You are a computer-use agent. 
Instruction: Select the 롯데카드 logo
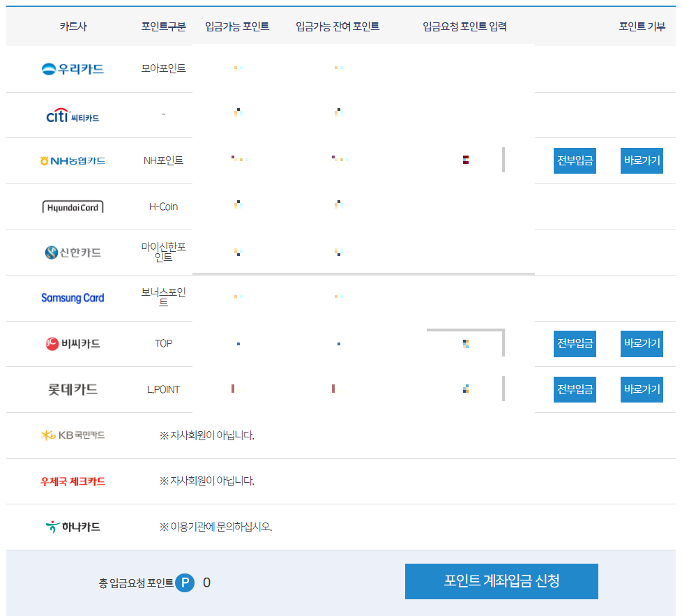(73, 389)
